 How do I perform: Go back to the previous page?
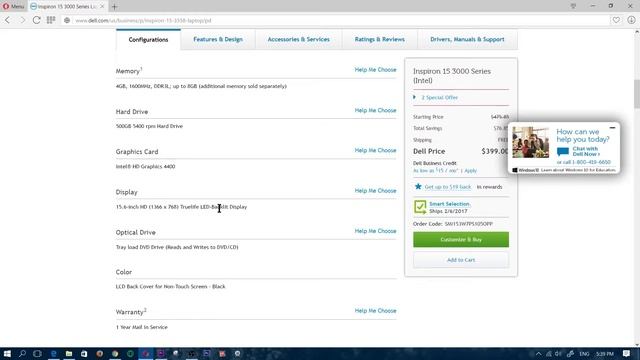(x=8, y=20)
